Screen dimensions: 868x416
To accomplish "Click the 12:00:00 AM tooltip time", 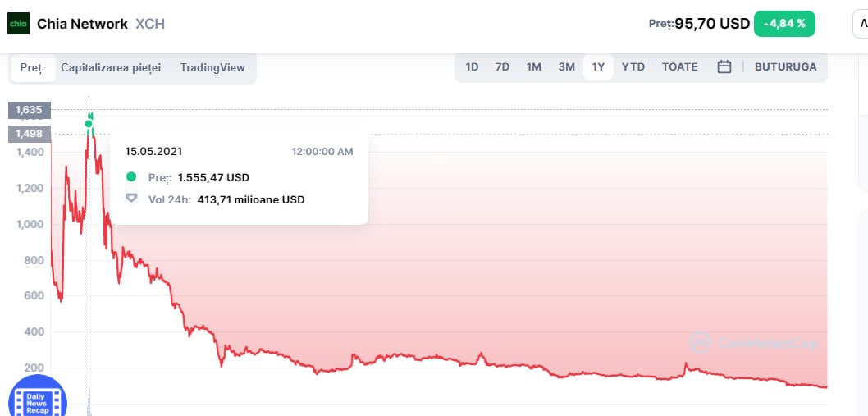I will [322, 151].
